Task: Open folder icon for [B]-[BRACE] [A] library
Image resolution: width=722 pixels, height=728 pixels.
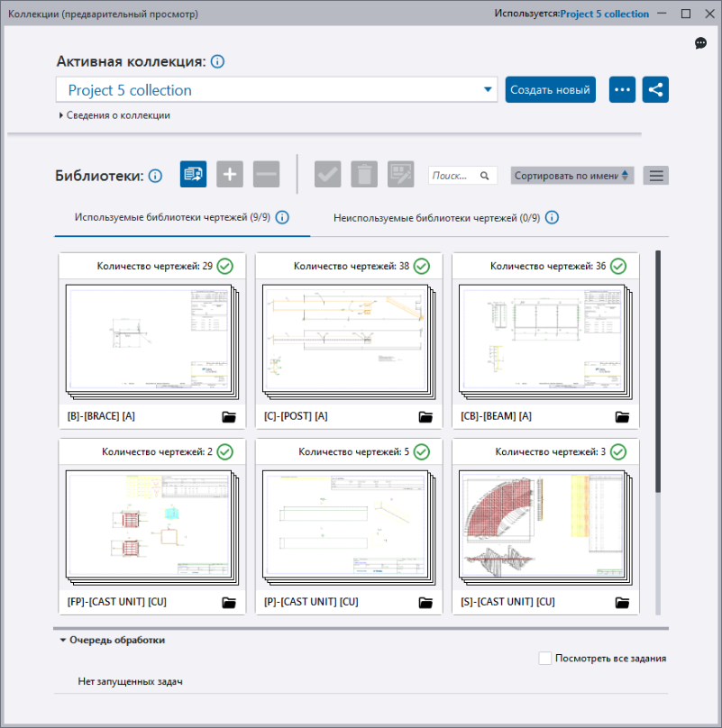Action: click(x=229, y=417)
